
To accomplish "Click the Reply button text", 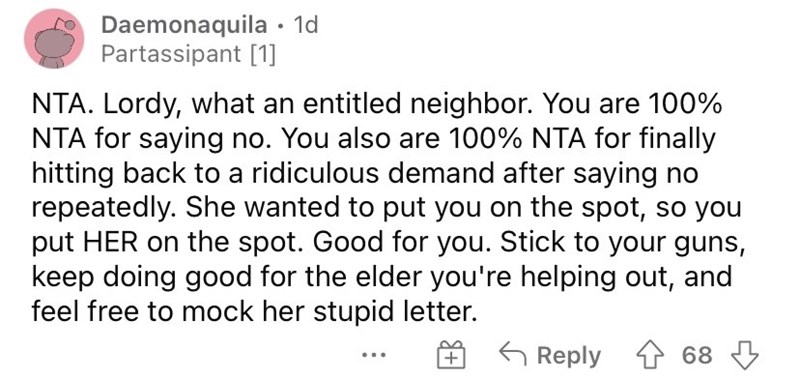I will [568, 357].
